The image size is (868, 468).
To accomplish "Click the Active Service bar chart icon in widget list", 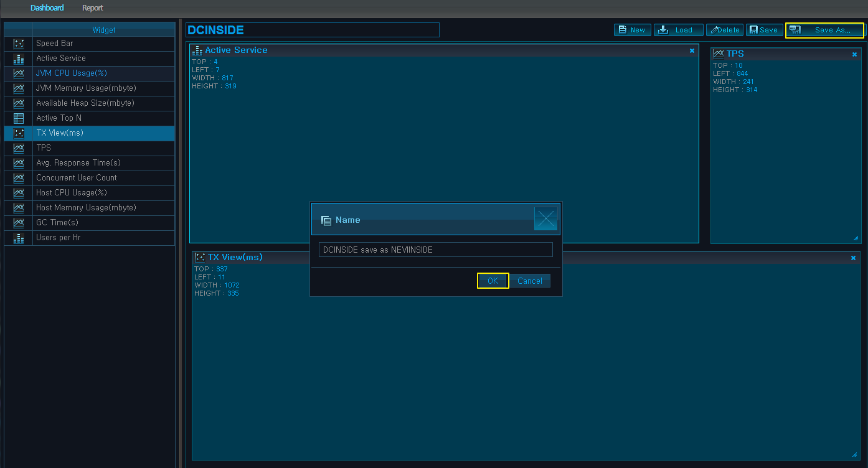I will 19,58.
